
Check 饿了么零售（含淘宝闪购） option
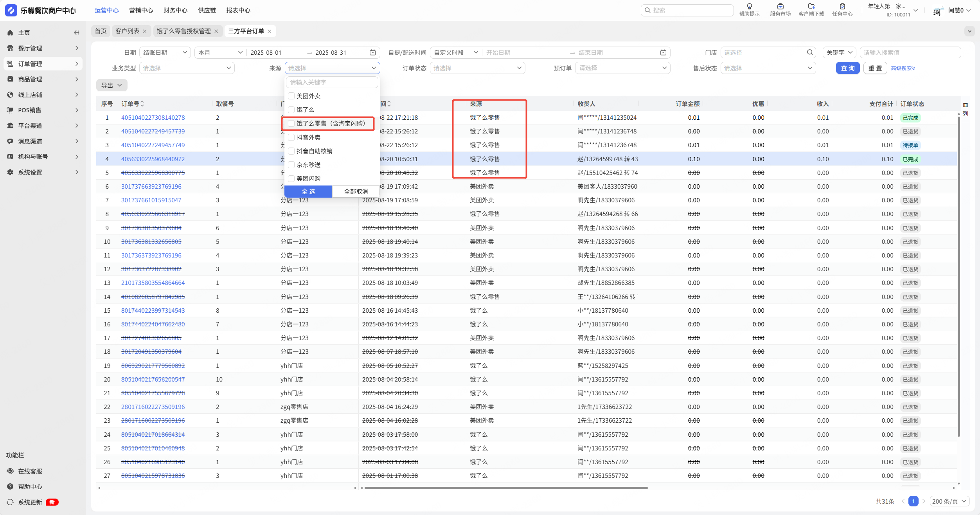pyautogui.click(x=291, y=123)
